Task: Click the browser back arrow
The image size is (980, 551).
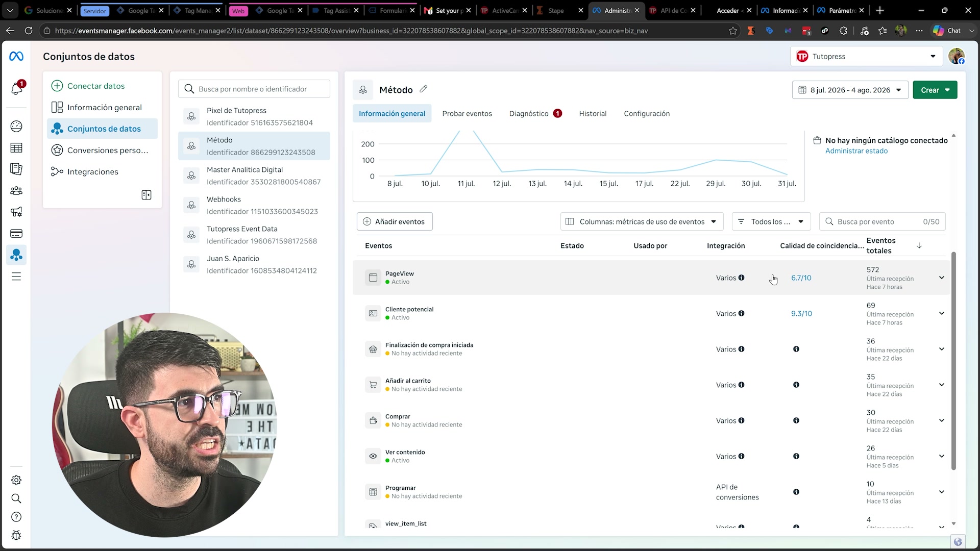Action: tap(10, 31)
